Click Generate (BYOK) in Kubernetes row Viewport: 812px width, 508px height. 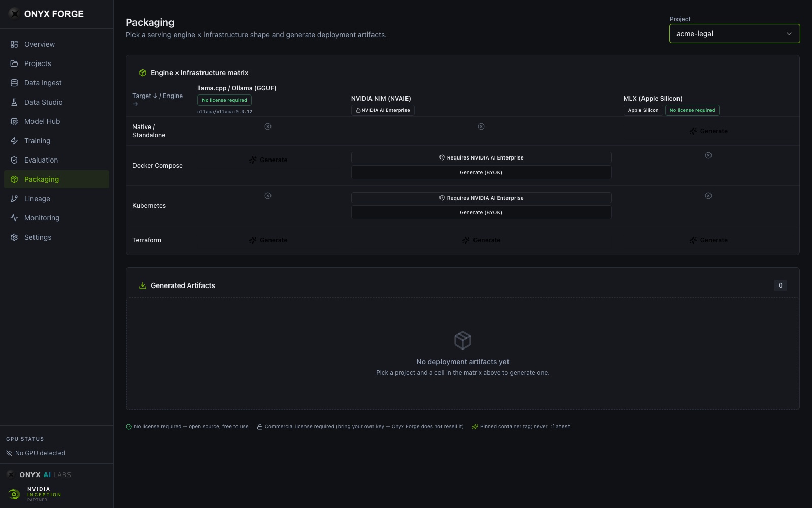[x=481, y=212]
